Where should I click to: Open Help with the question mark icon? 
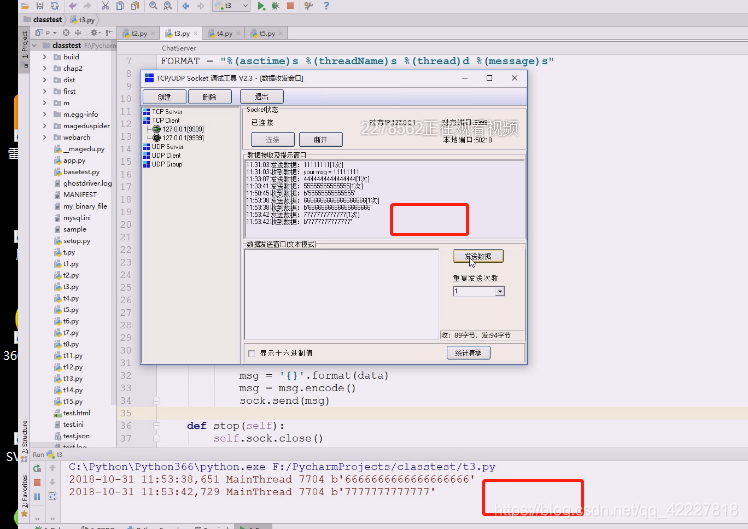pyautogui.click(x=326, y=6)
